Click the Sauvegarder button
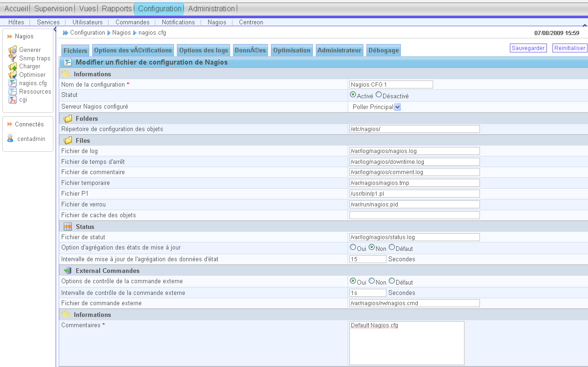 528,48
